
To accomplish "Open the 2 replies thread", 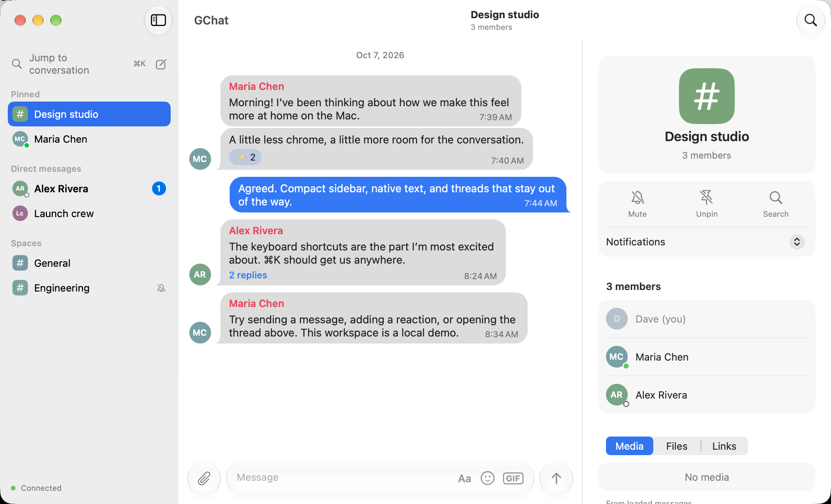I will [248, 275].
